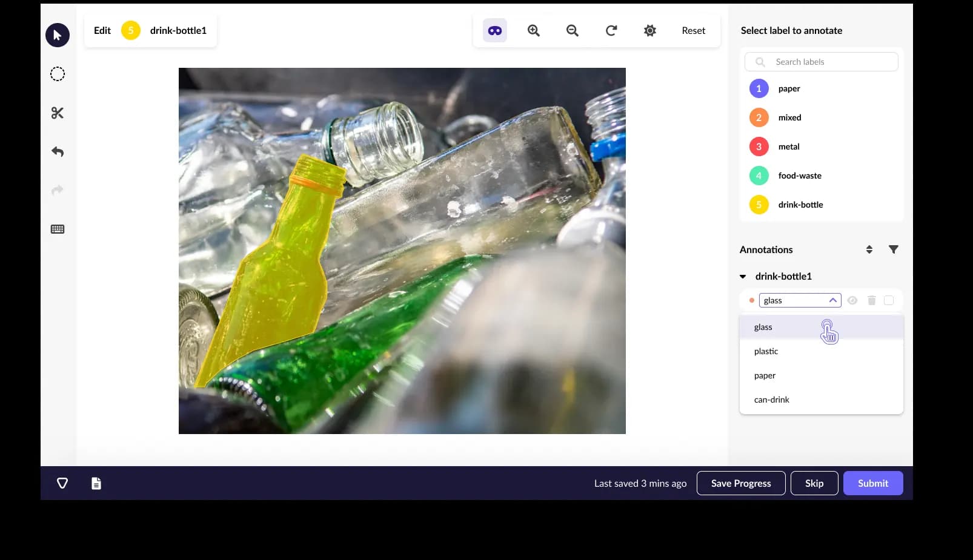Open the keyboard shortcuts panel

click(57, 228)
